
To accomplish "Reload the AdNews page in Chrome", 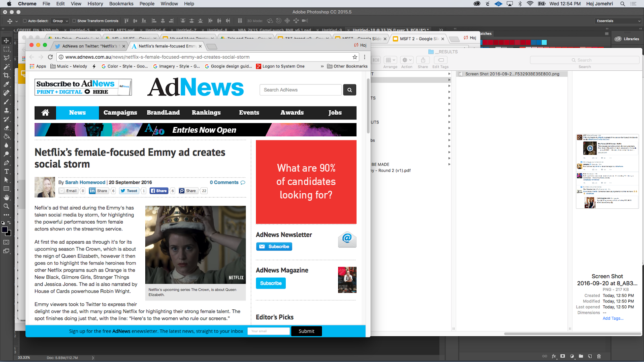I will 50,57.
